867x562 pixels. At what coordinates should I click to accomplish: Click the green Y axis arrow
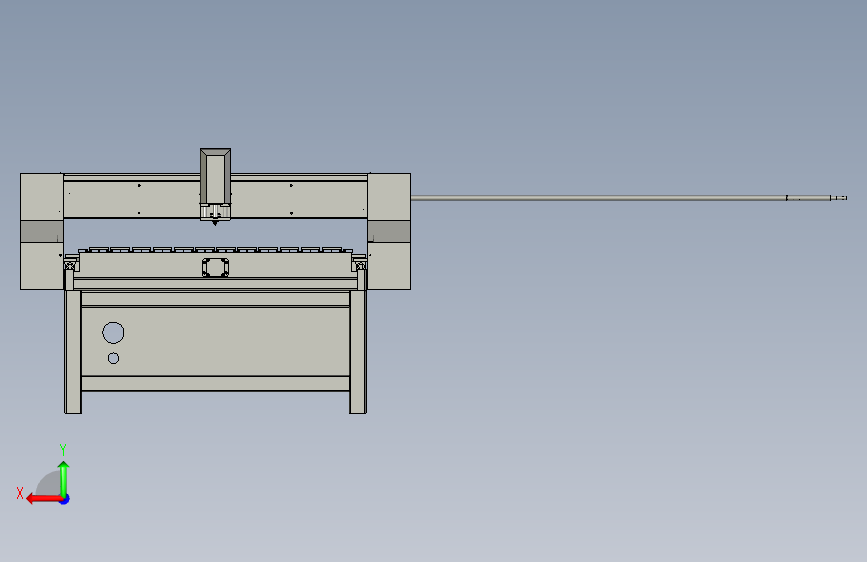point(64,478)
